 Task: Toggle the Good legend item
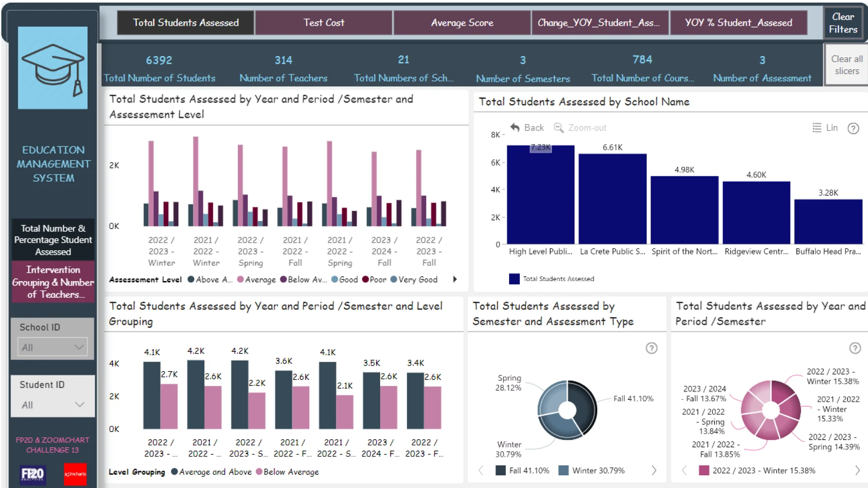click(x=344, y=279)
